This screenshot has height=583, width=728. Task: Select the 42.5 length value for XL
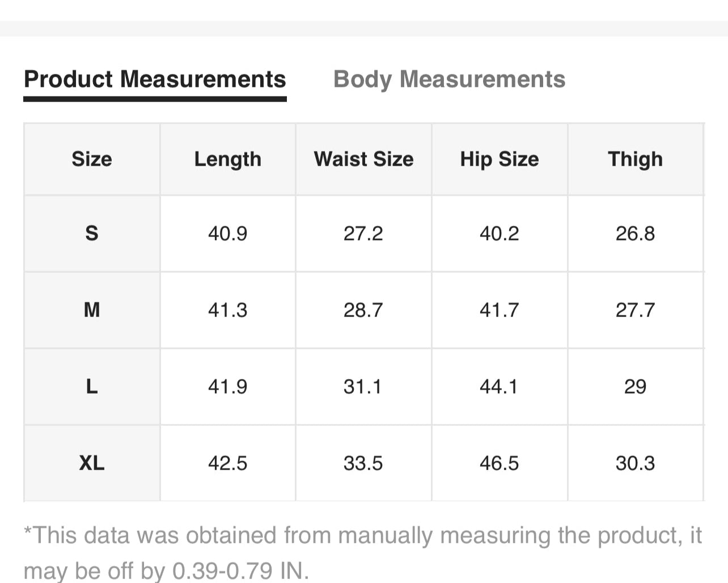pos(227,463)
